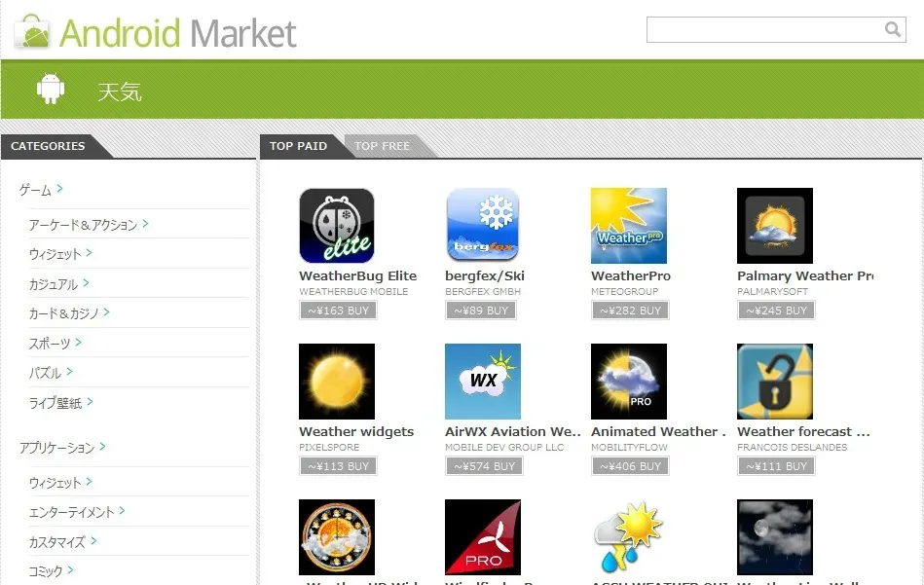Screen dimensions: 924x585
Task: Click the search magnifier icon
Action: (892, 30)
